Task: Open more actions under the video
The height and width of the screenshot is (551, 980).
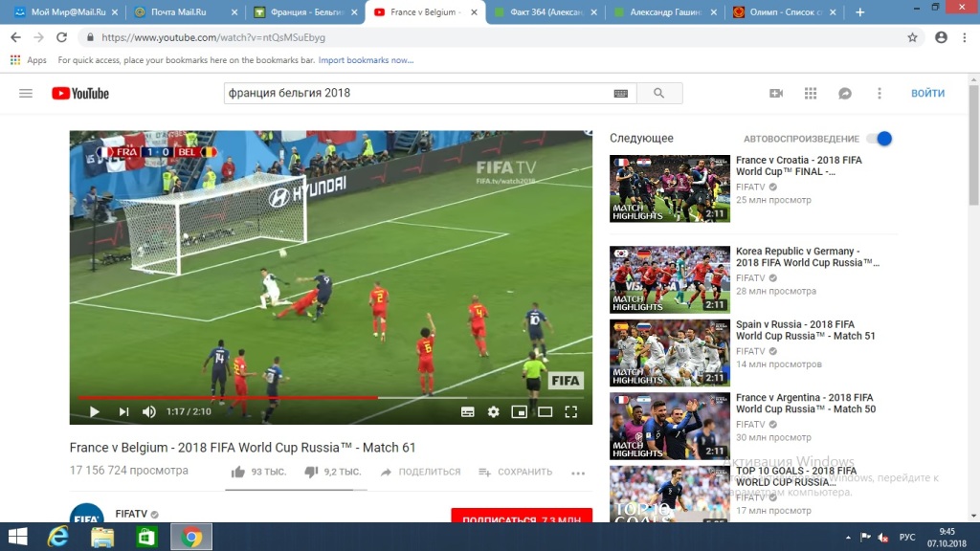Action: [578, 473]
